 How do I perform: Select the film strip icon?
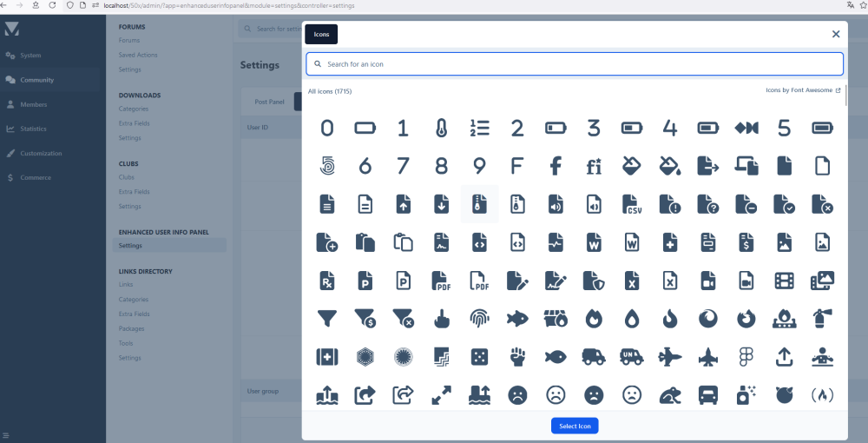coord(785,281)
